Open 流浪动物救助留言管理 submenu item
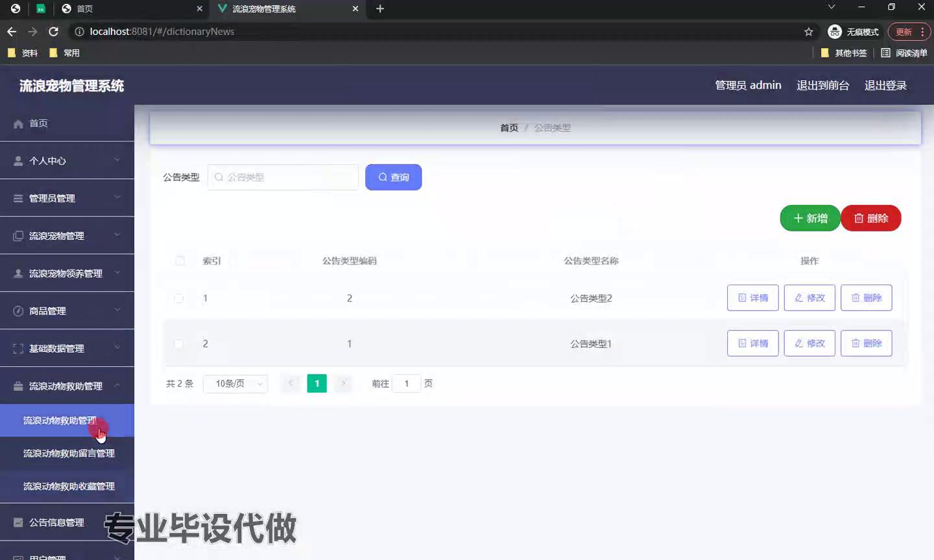 [69, 453]
